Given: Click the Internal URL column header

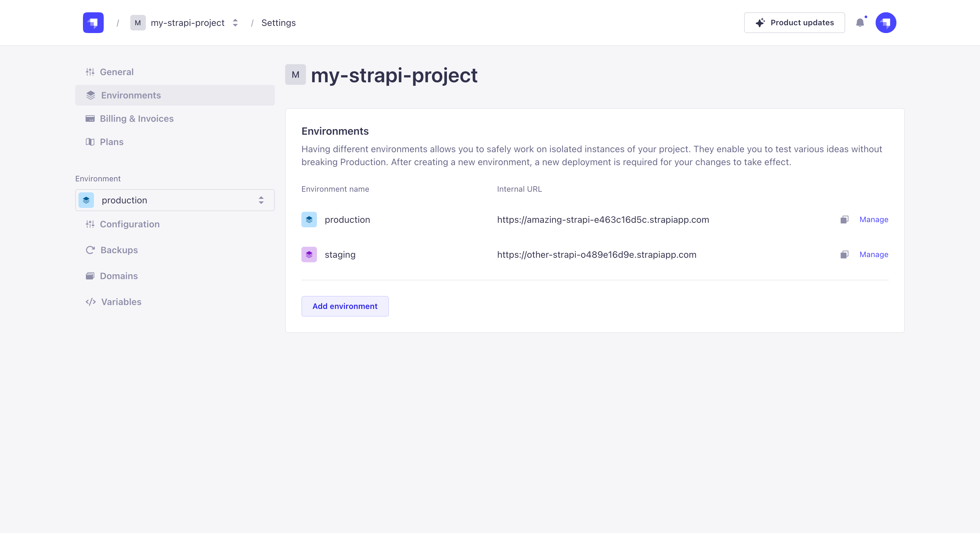Looking at the screenshot, I should (x=519, y=189).
